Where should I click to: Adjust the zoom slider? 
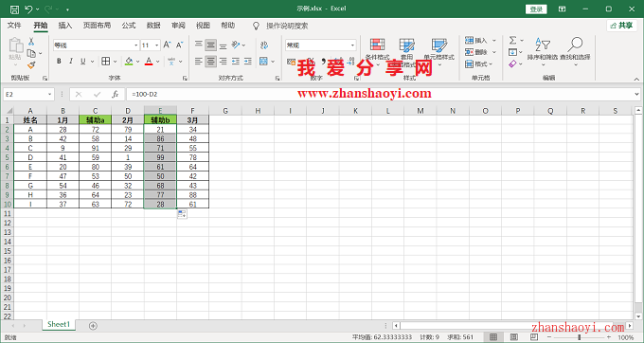[x=579, y=337]
